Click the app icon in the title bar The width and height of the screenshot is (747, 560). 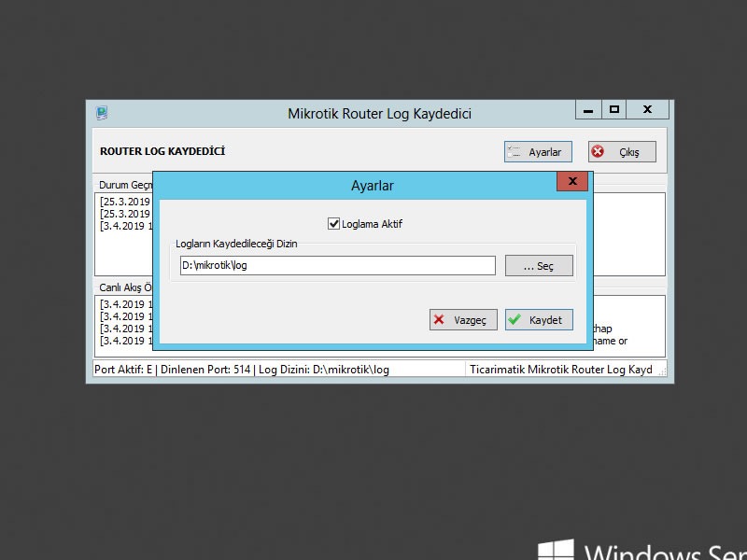coord(102,113)
